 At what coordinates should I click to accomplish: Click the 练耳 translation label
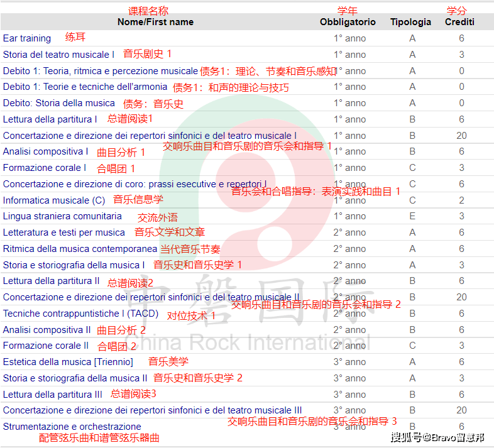(x=75, y=37)
